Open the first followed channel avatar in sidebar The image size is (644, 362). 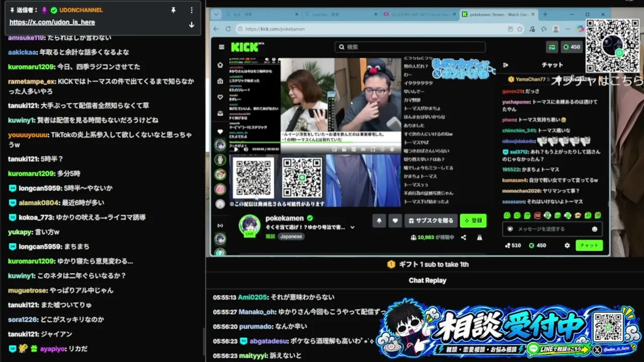coord(220,145)
